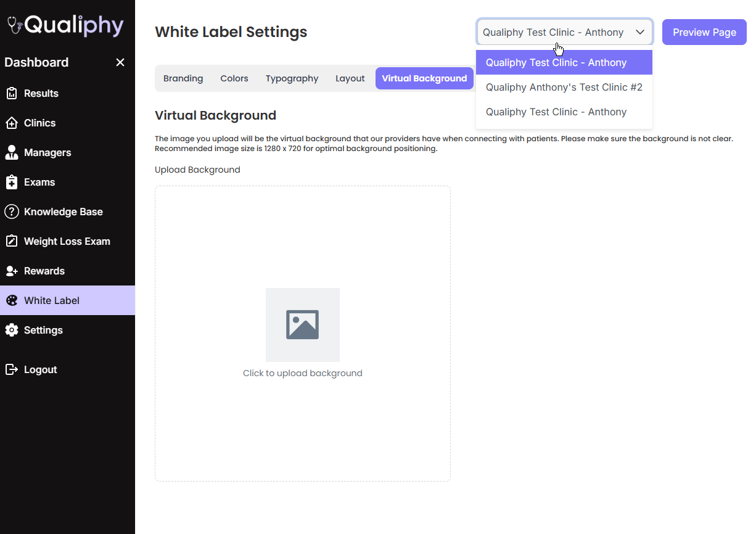Click the Preview Page button
Image resolution: width=756 pixels, height=534 pixels.
coord(704,32)
